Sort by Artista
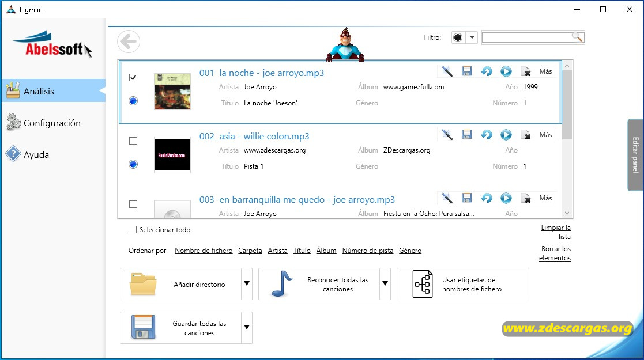Screen dimensions: 644x360 278,251
